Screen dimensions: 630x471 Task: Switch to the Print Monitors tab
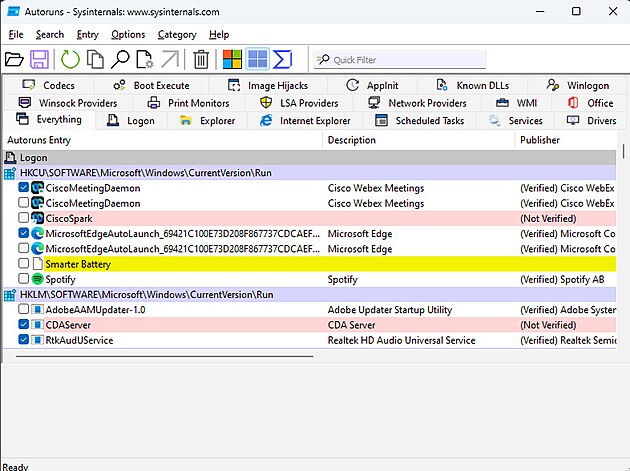pyautogui.click(x=188, y=103)
